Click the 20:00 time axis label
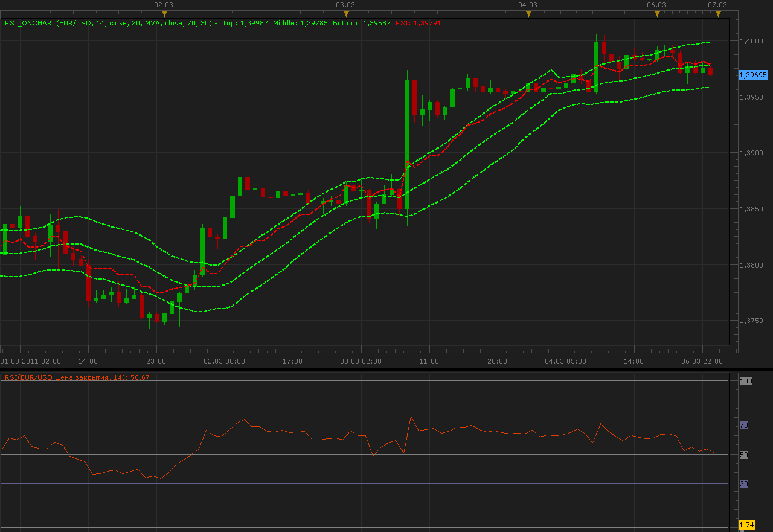773x532 pixels. [x=498, y=361]
